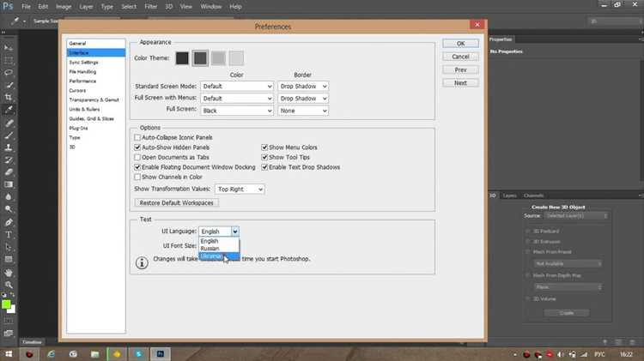Choose the darkest color theme swatch
644x361 pixels.
(x=182, y=58)
